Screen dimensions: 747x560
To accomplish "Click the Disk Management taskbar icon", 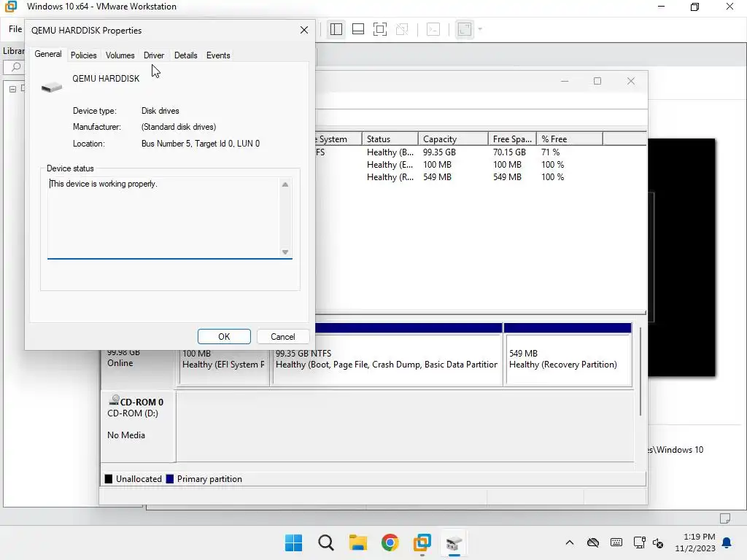I will pos(454,542).
